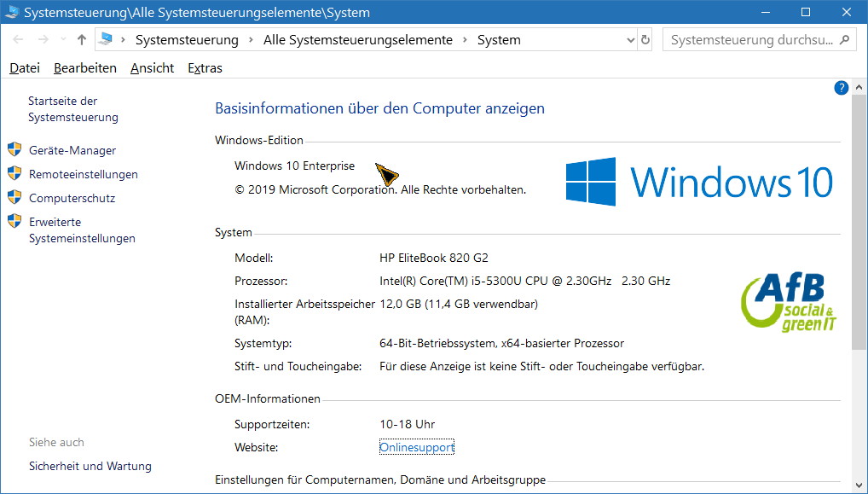Click the window title bar system icon
Image resolution: width=868 pixels, height=494 pixels.
coord(12,12)
